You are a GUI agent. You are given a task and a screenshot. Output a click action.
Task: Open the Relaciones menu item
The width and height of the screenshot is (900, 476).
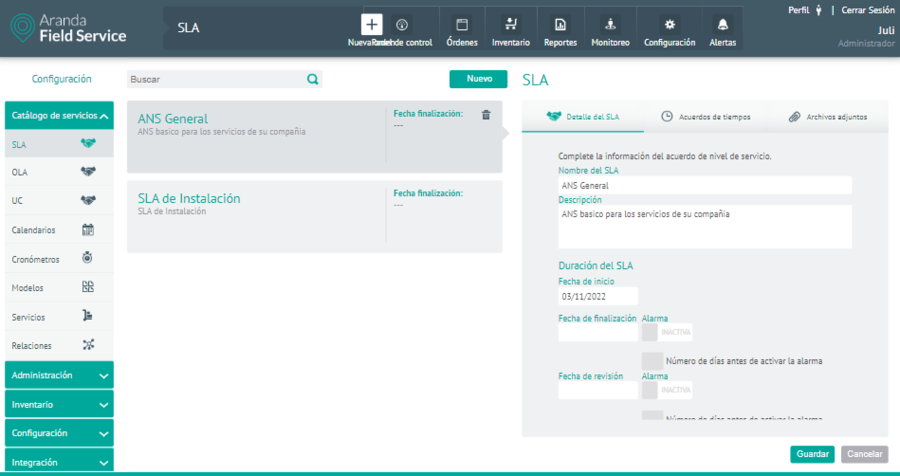click(59, 345)
